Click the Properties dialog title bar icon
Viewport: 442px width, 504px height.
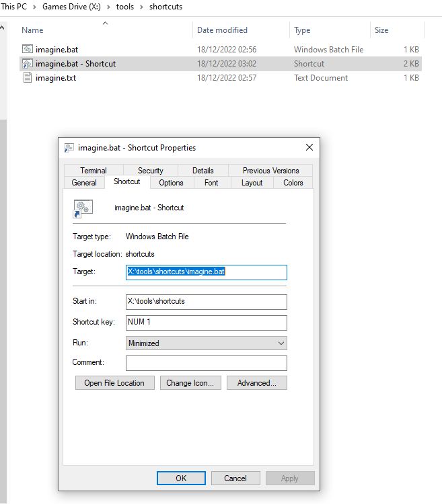click(69, 148)
